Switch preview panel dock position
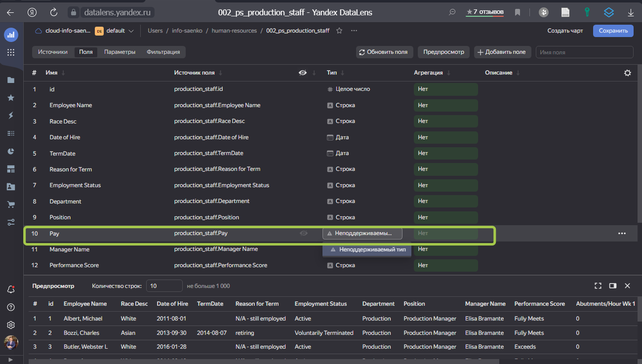Screen dimensions: 642x364 pos(613,286)
